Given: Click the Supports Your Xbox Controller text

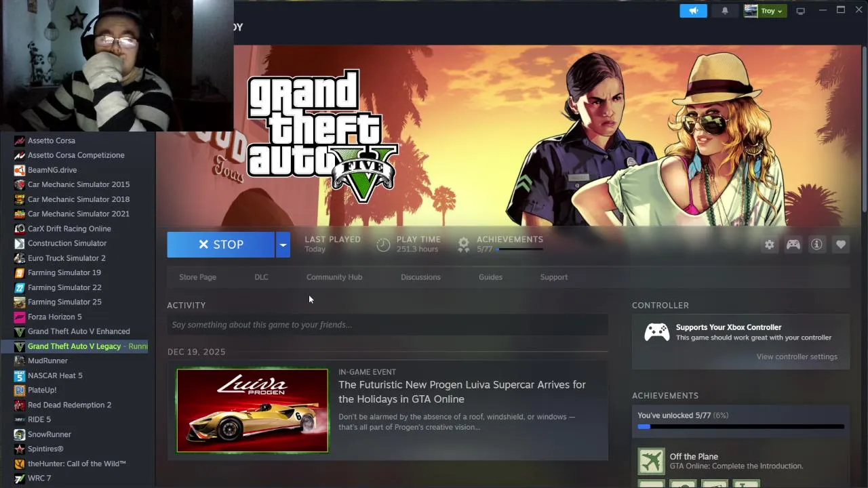Looking at the screenshot, I should pyautogui.click(x=728, y=327).
